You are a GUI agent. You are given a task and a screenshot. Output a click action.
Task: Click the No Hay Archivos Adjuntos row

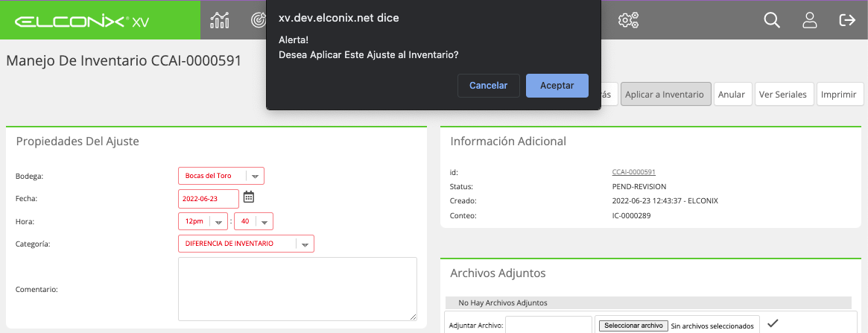(648, 303)
